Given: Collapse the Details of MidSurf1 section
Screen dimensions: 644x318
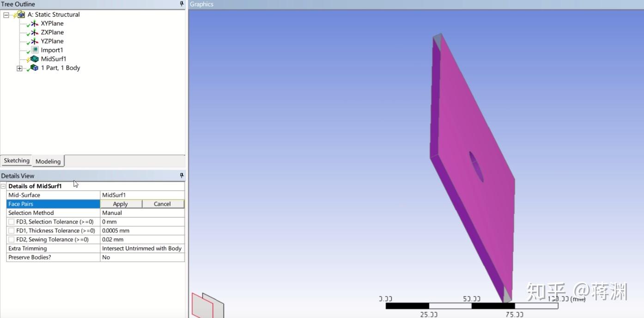Looking at the screenshot, I should [x=3, y=186].
